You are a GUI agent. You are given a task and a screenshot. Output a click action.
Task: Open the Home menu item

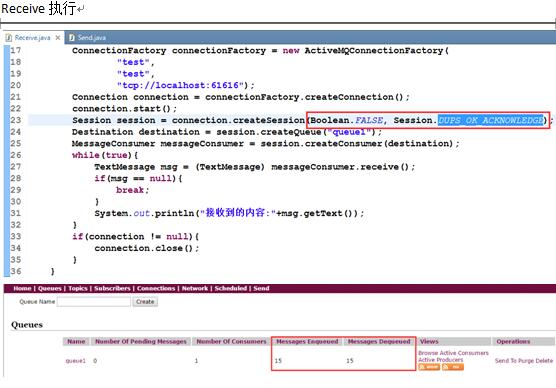tap(22, 288)
